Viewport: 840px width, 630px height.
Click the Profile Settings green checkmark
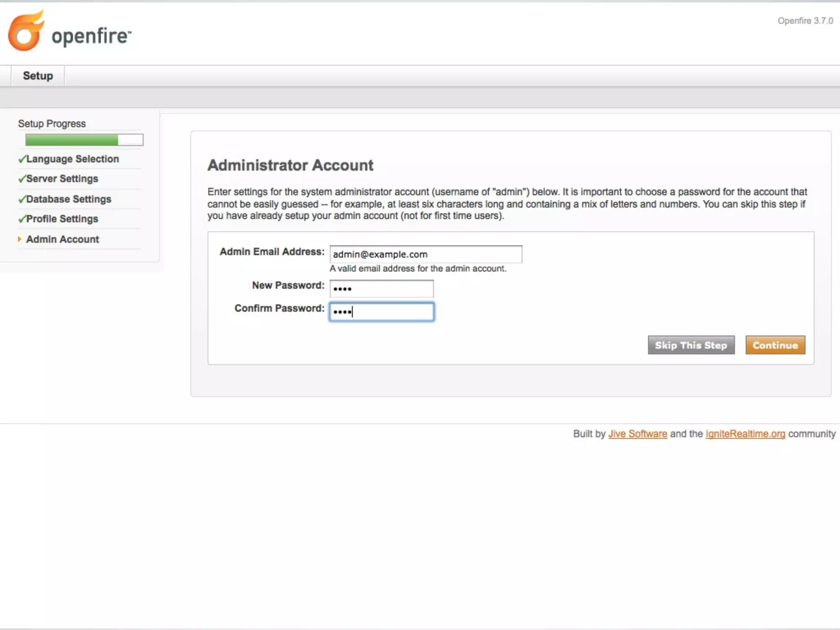22,219
